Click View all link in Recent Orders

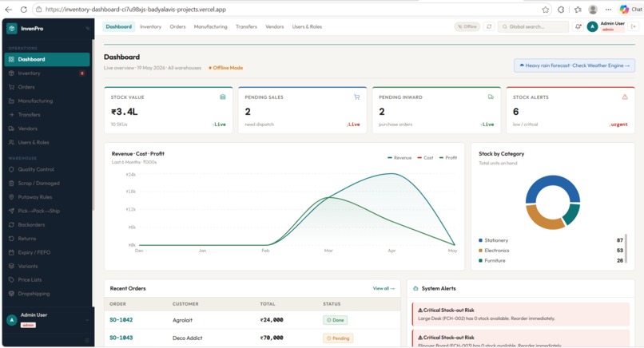tap(384, 288)
